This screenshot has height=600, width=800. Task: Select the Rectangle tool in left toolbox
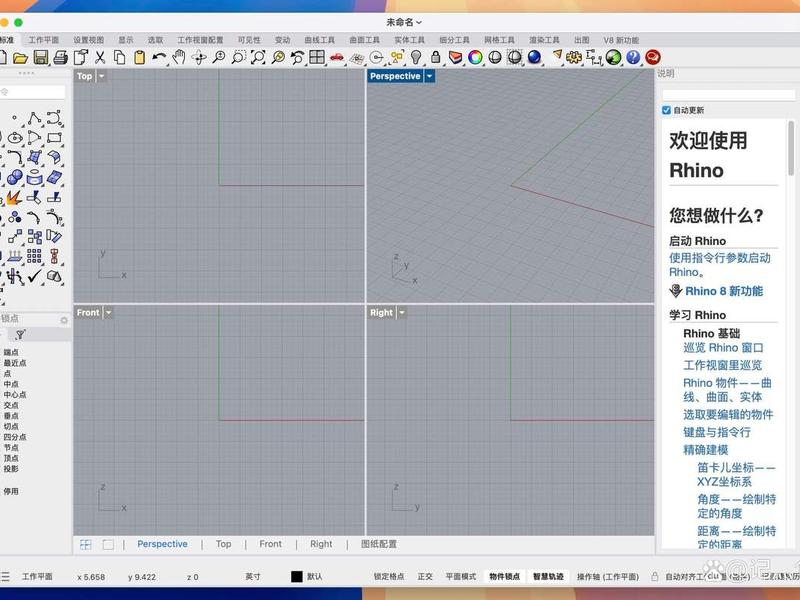tap(54, 138)
